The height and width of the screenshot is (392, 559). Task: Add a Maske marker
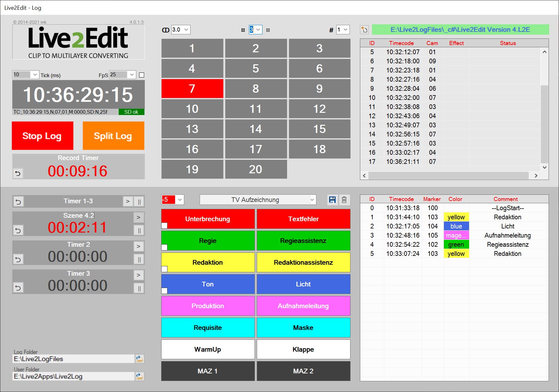click(303, 328)
